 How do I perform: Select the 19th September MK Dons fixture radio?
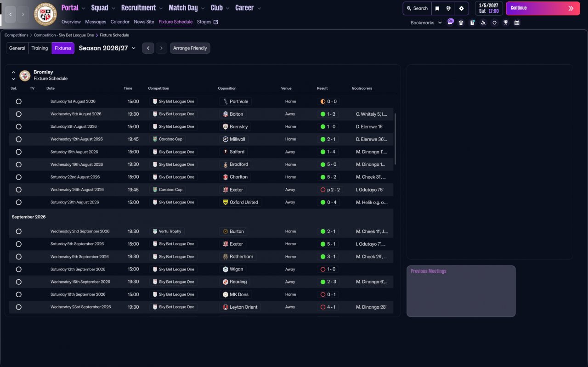coord(19,294)
